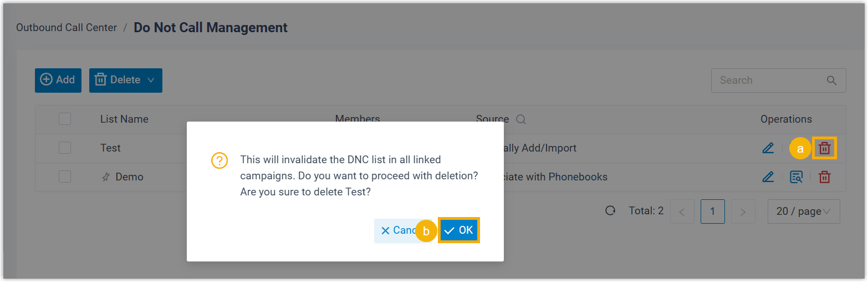Click the refresh icon beside Total
The height and width of the screenshot is (282, 868).
point(610,211)
